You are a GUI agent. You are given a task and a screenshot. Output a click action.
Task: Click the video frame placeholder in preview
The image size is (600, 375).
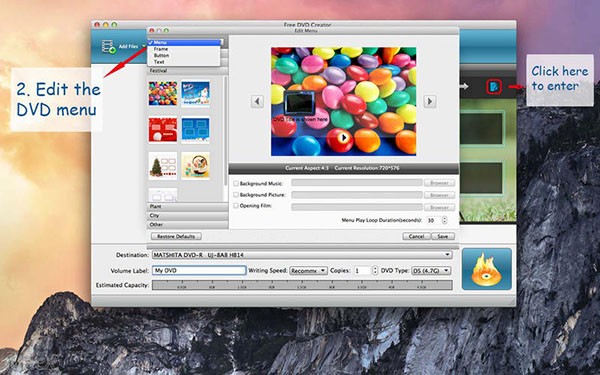300,103
